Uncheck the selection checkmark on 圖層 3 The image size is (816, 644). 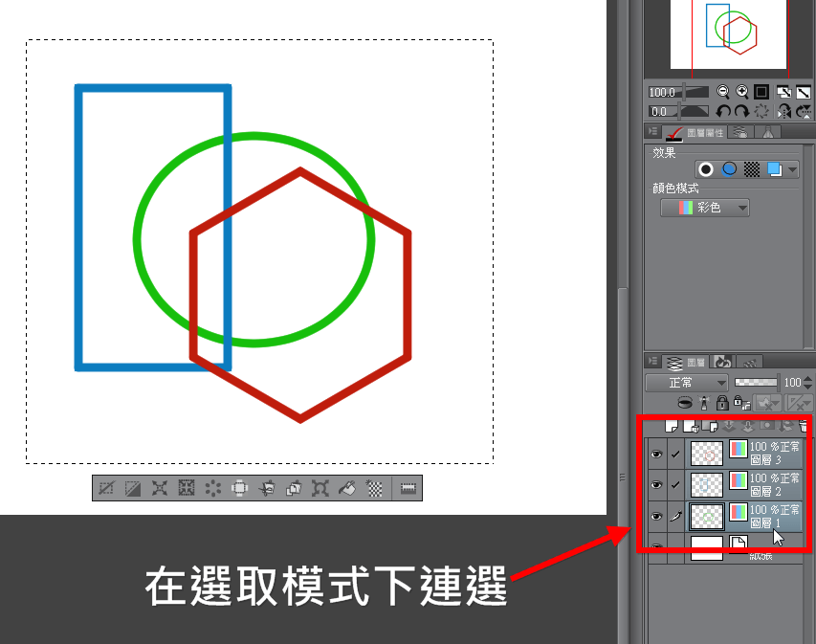tap(675, 454)
